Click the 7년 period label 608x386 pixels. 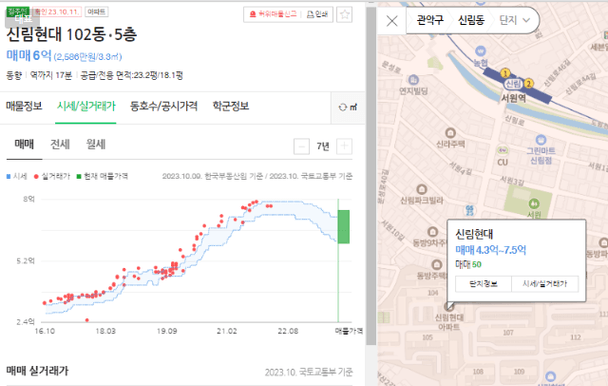coord(323,146)
